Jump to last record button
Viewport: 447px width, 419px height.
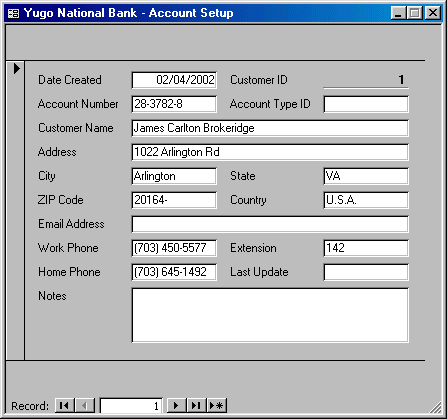[x=196, y=405]
